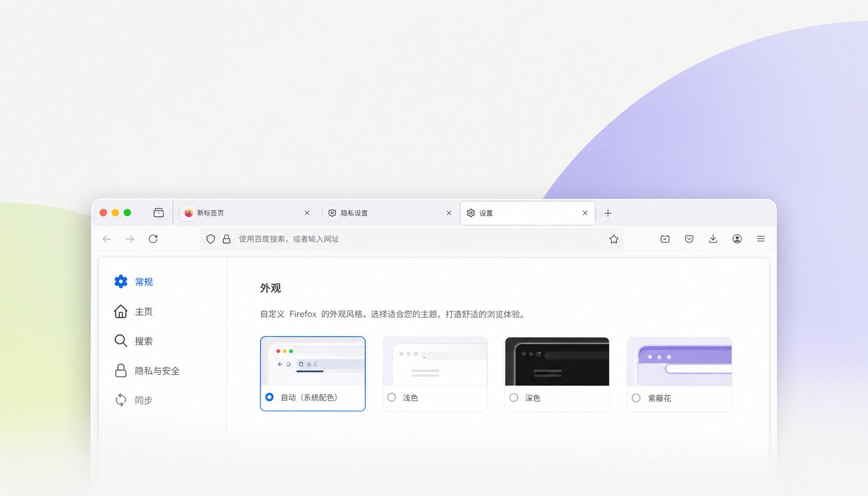The image size is (868, 496).
Task: Click the 紫藤花 theme preview thumbnail
Action: click(679, 361)
